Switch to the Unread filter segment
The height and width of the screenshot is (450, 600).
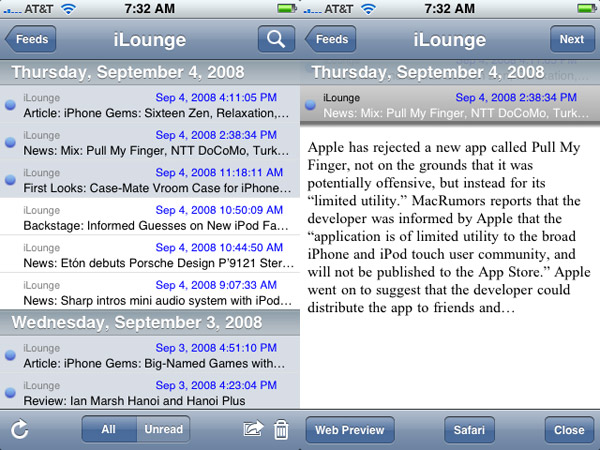163,429
